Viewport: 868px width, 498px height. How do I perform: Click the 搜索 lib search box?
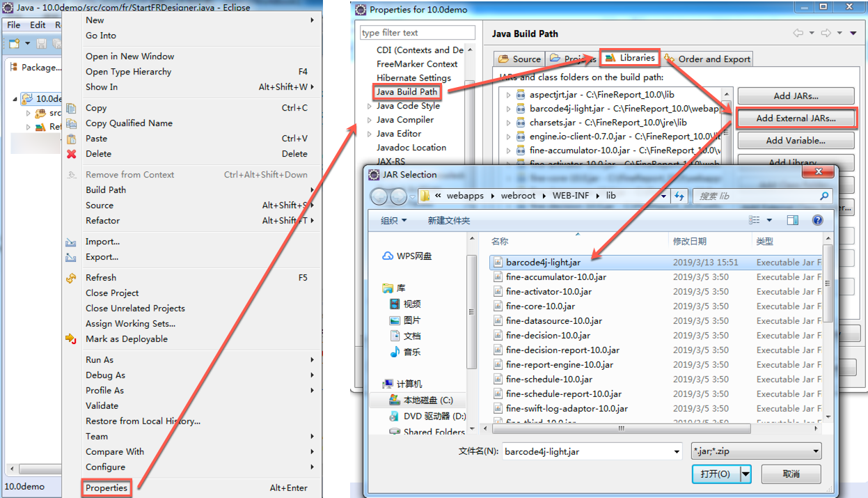(762, 196)
